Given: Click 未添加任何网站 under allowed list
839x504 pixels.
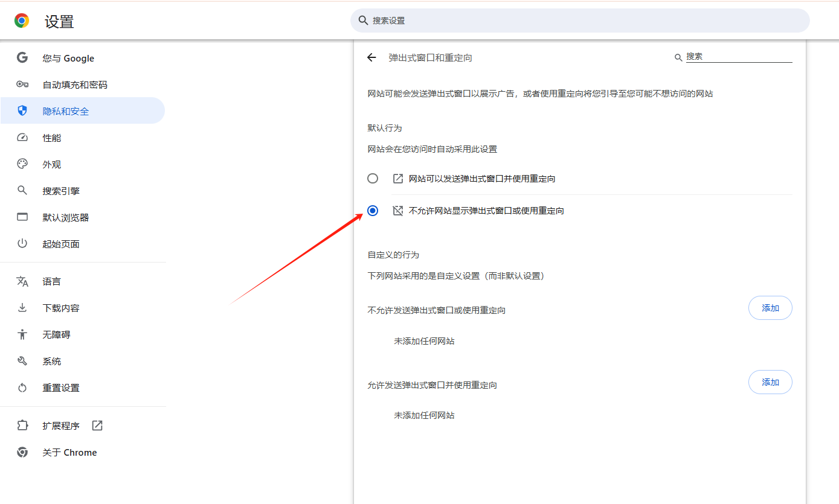Looking at the screenshot, I should coord(424,415).
